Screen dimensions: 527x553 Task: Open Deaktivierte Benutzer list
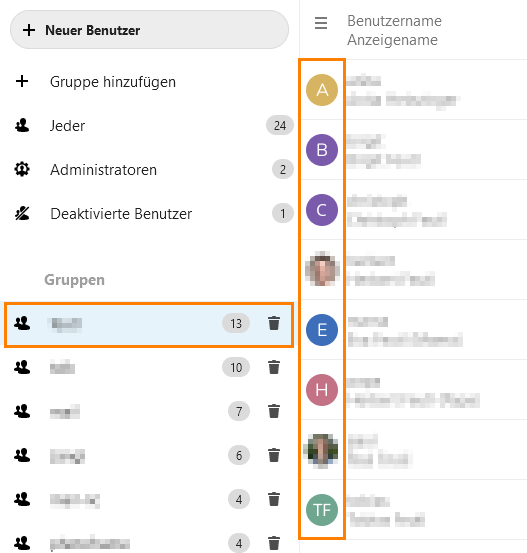coord(149,214)
